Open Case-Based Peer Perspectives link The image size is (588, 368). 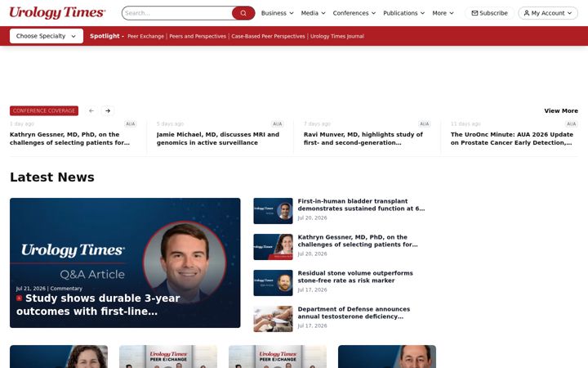(x=268, y=37)
